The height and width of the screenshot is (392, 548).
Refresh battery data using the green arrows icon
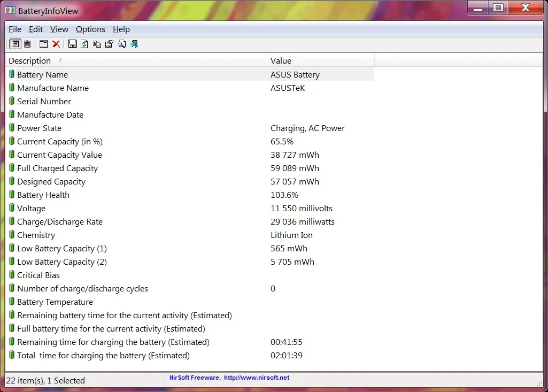pos(84,44)
